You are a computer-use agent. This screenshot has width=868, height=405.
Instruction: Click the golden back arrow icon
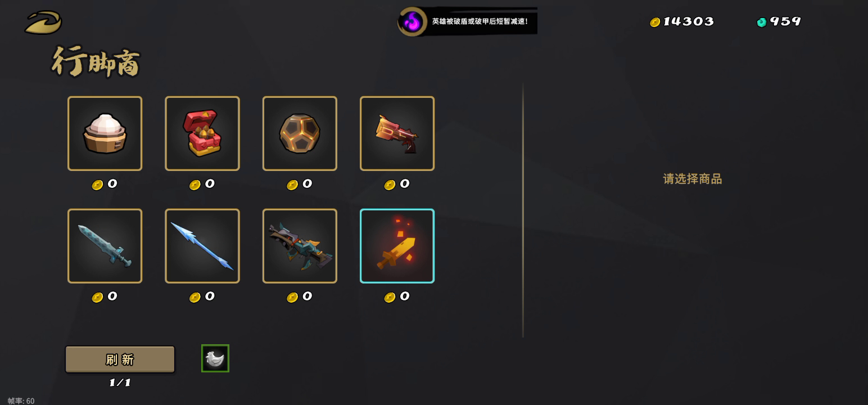(43, 22)
